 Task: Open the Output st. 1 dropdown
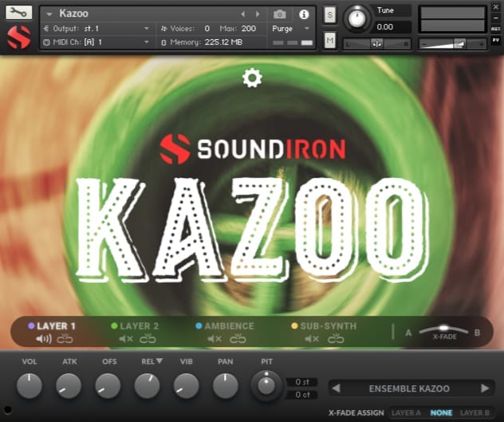[x=96, y=29]
